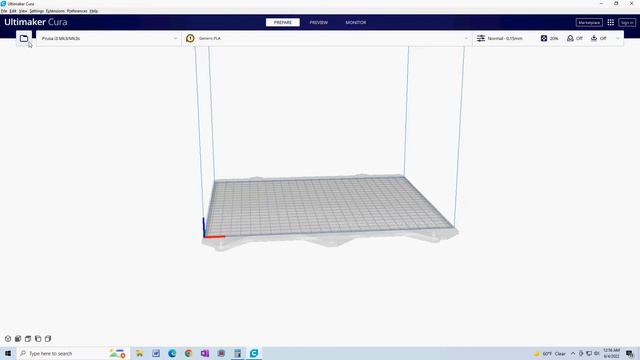Open the Preferences menu

point(77,11)
